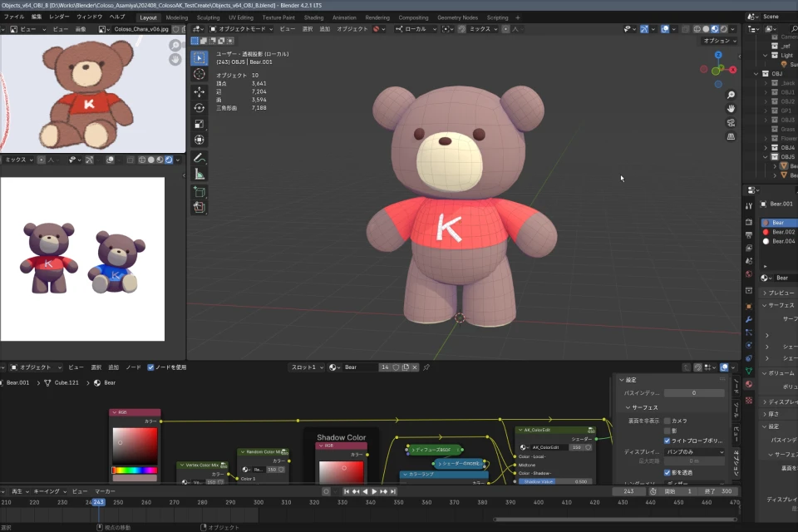This screenshot has height=532, width=798.
Task: Click the hue strip on RGB node
Action: coord(135,470)
